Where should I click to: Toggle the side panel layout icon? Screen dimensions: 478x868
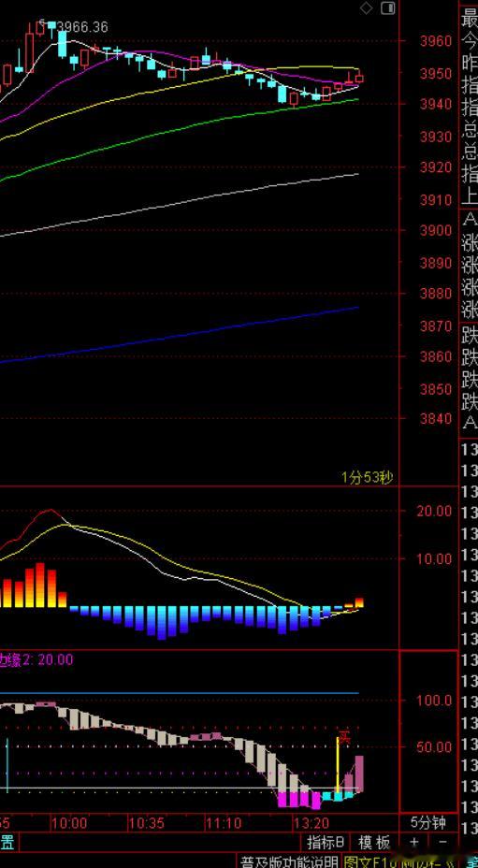[x=388, y=7]
